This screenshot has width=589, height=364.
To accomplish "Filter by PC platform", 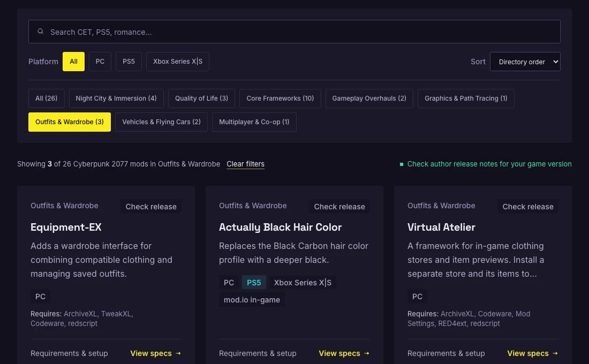I will 100,62.
